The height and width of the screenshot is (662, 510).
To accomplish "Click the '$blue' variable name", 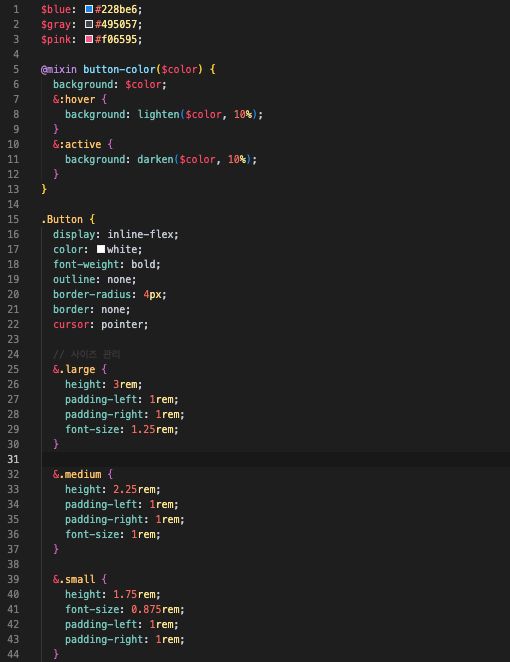I will tap(56, 9).
